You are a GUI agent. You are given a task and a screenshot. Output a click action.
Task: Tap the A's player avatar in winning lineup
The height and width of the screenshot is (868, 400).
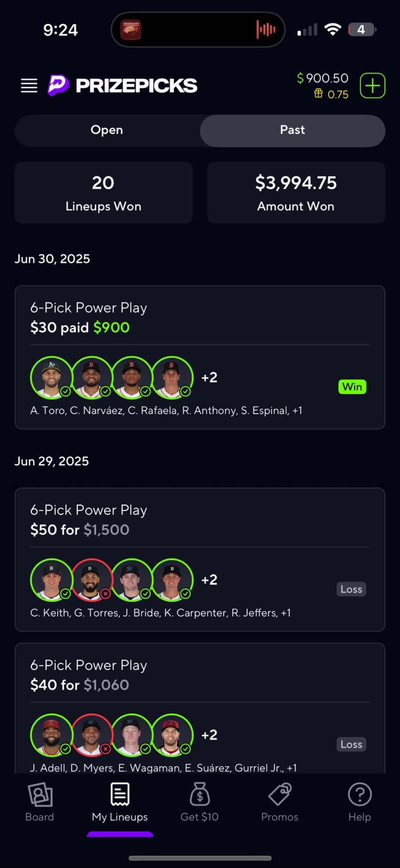(x=51, y=377)
